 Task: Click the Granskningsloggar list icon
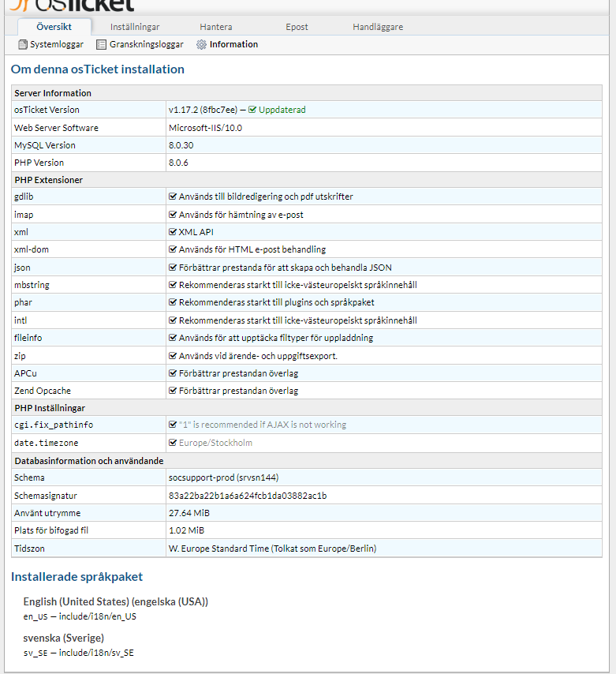101,44
